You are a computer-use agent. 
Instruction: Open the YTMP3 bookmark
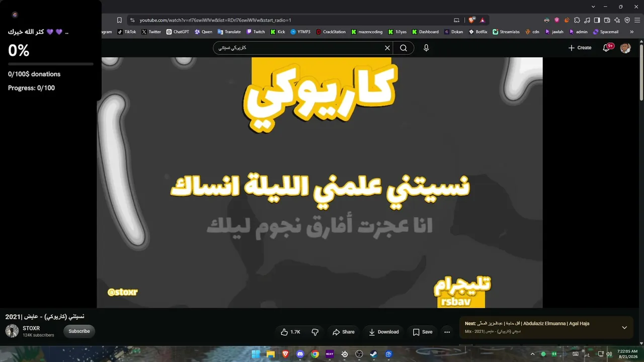pyautogui.click(x=300, y=32)
